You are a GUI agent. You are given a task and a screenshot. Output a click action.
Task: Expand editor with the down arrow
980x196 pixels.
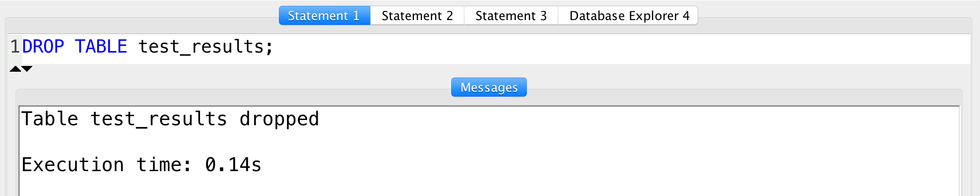[x=27, y=69]
